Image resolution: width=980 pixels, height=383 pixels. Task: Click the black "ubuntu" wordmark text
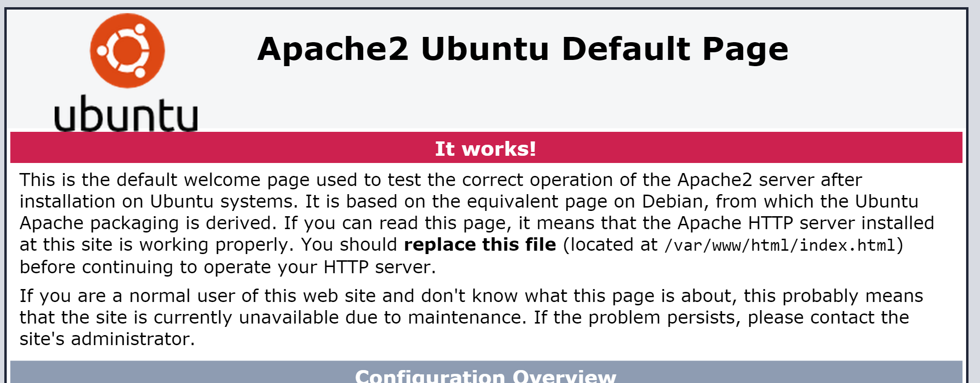(126, 114)
